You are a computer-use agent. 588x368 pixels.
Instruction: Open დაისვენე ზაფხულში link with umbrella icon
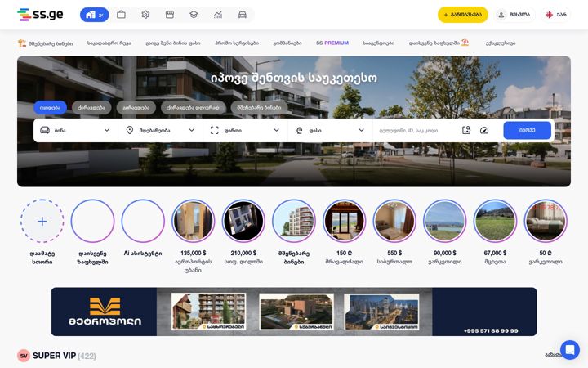439,43
